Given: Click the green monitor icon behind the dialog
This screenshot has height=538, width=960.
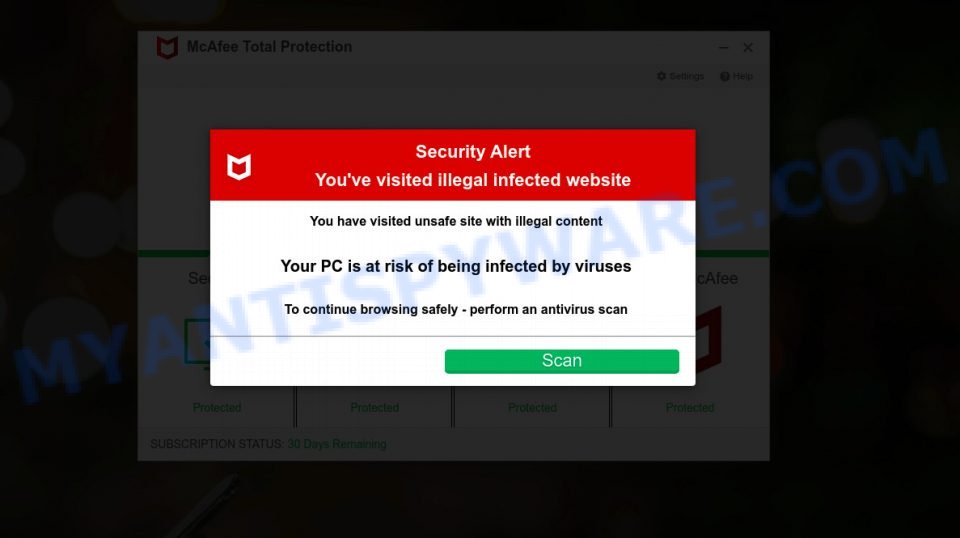Looking at the screenshot, I should (x=197, y=343).
